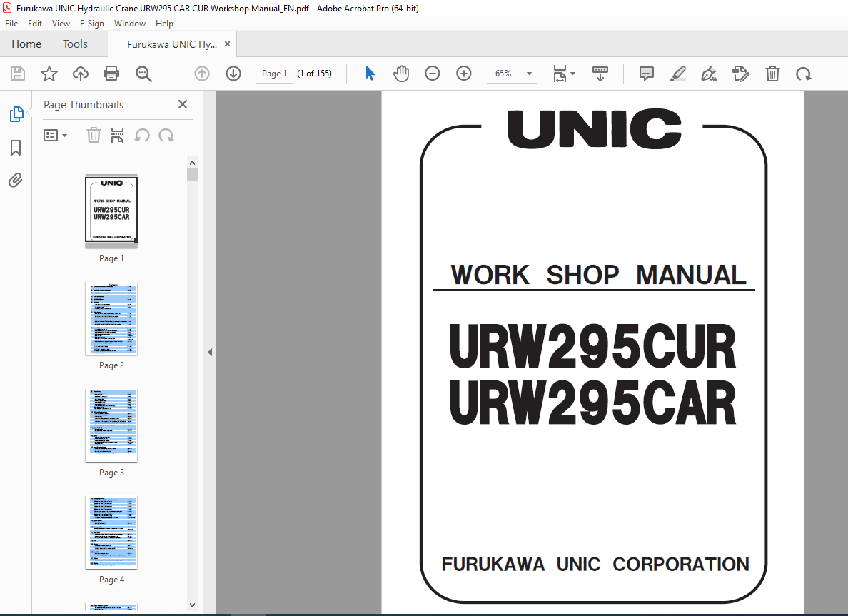Print the document with printer icon
Viewport: 848px width, 616px height.
point(111,74)
